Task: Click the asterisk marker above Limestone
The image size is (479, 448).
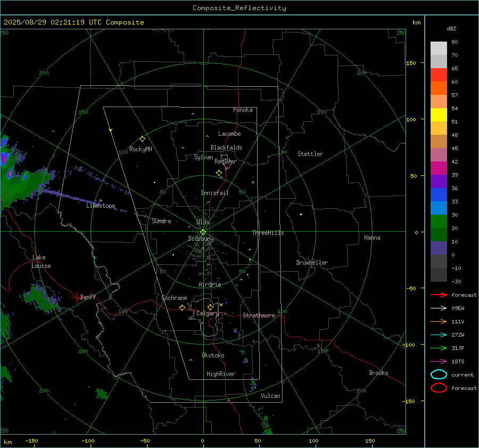Action: point(101,201)
